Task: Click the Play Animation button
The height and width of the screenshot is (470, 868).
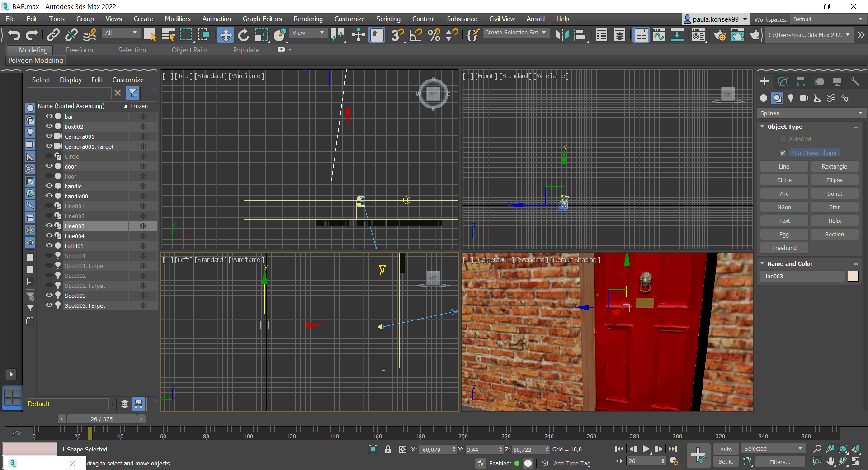Action: click(646, 449)
